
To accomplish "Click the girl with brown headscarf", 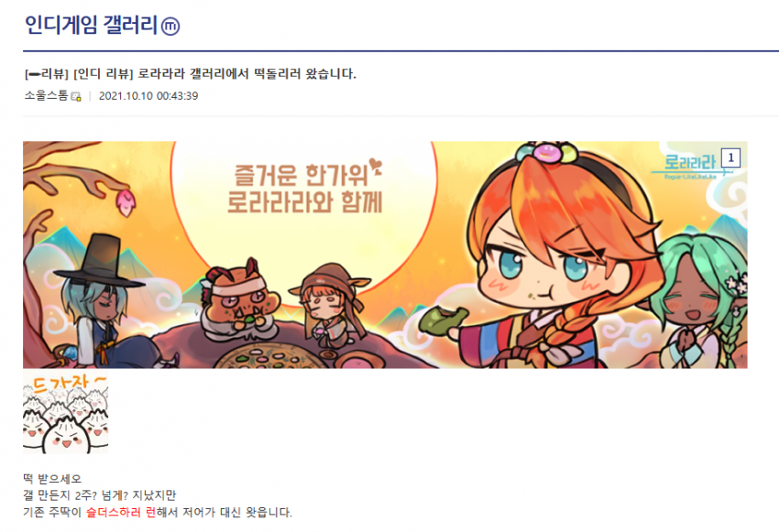I will [330, 305].
